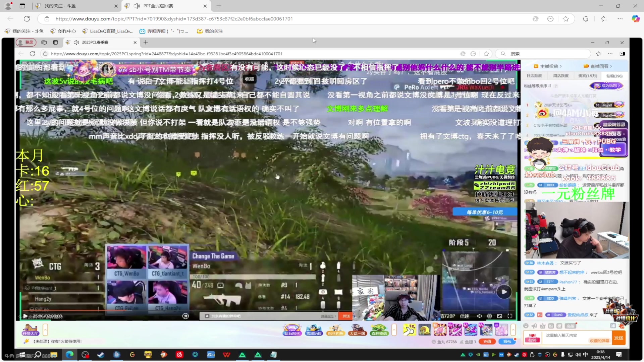Open 主播投稿 link

(x=547, y=66)
